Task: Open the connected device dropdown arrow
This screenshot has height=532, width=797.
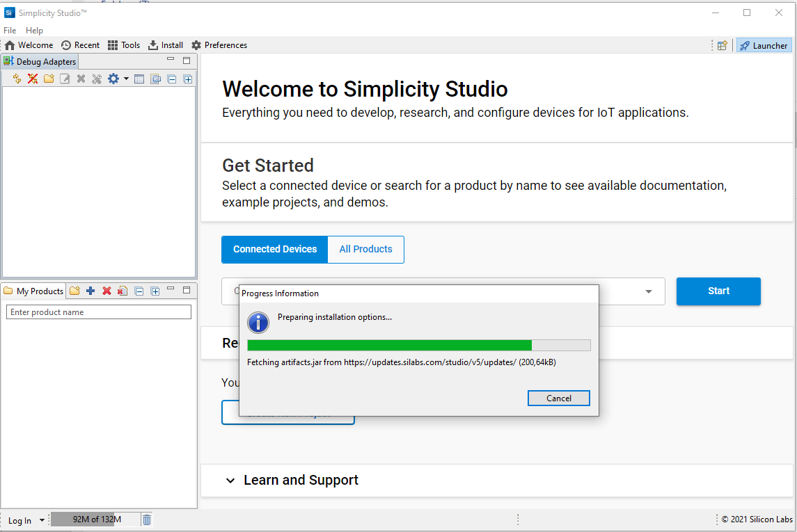Action: click(649, 291)
